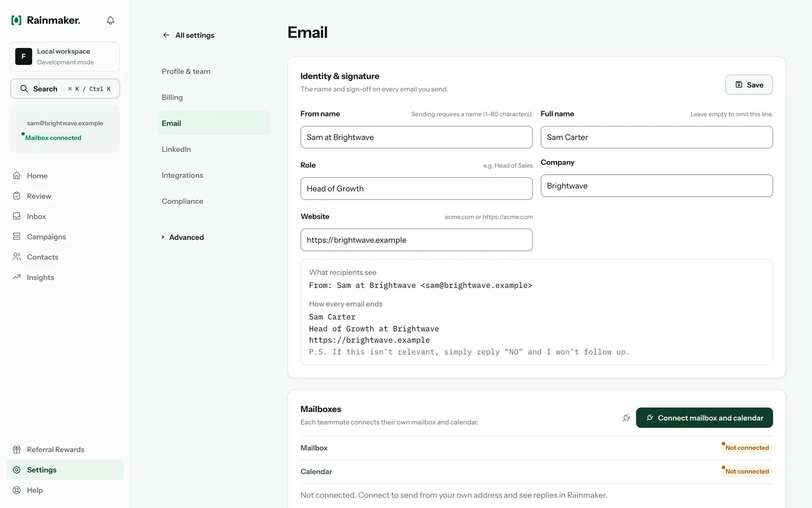
Task: Click the Rainmaker logo icon
Action: tap(16, 20)
